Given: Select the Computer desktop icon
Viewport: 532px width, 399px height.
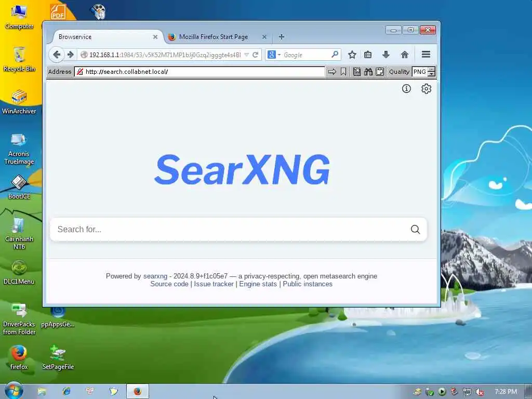Looking at the screenshot, I should coord(19,16).
